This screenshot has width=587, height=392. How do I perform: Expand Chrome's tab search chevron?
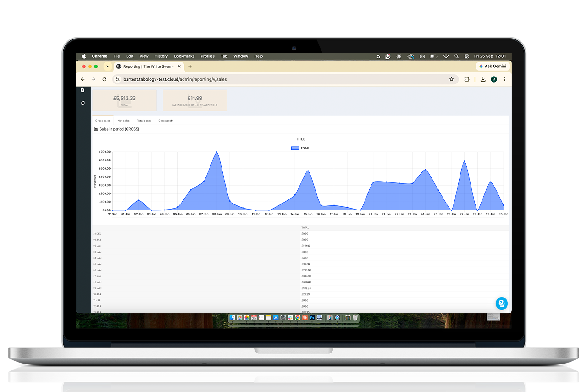[x=108, y=66]
